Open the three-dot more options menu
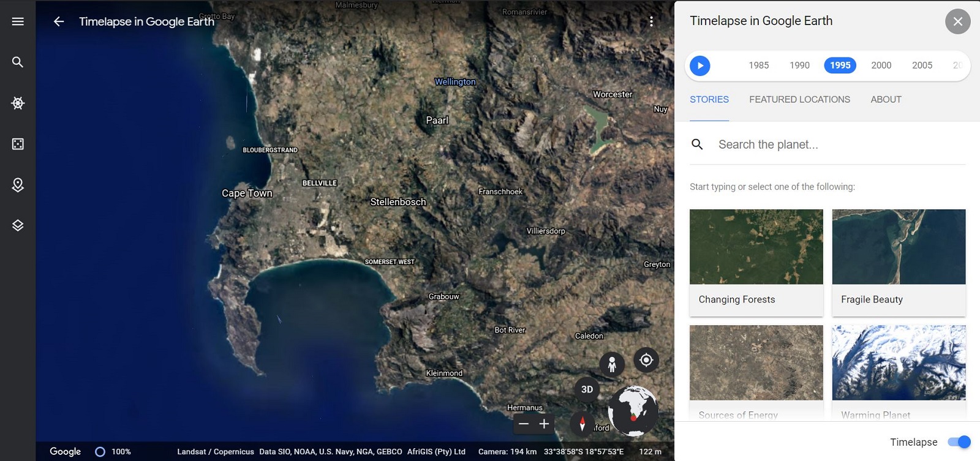980x461 pixels. (651, 21)
